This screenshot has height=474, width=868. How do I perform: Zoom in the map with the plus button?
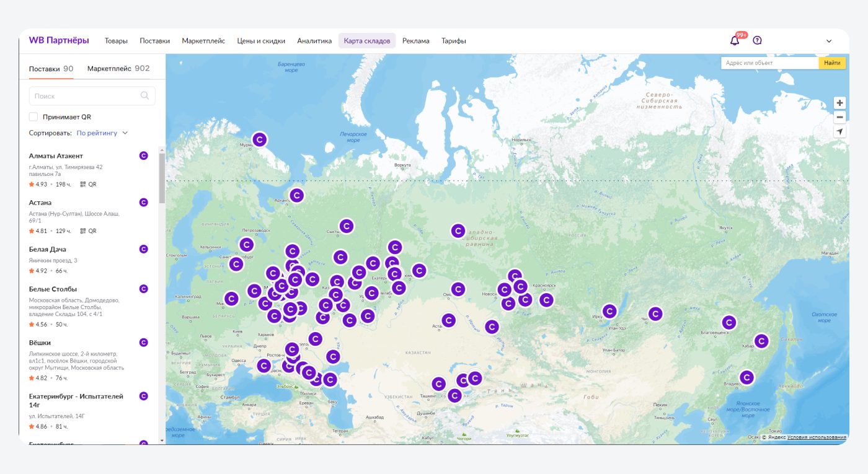click(x=839, y=103)
